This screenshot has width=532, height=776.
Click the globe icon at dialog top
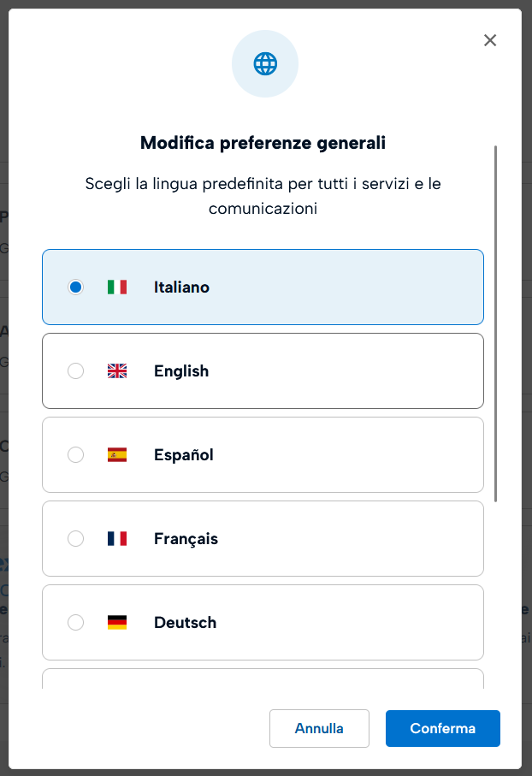pos(265,63)
